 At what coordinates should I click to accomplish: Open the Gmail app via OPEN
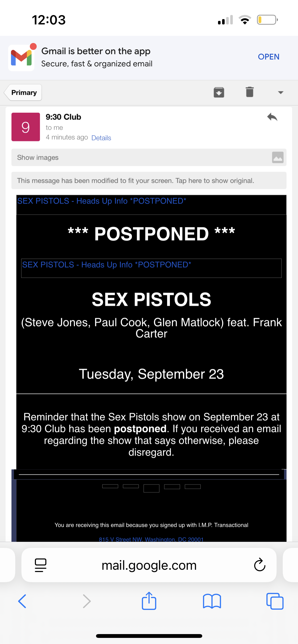point(268,57)
